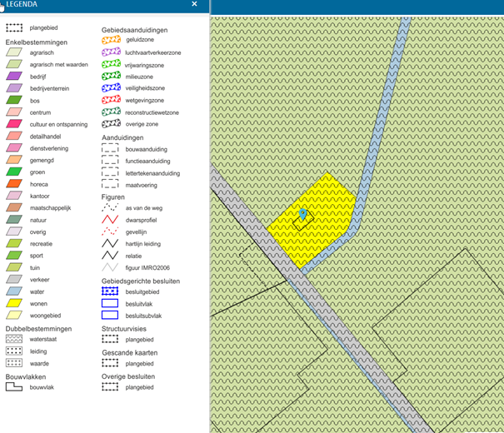Click the bedrijventerrein legend swatch
The image size is (504, 433).
tap(14, 88)
